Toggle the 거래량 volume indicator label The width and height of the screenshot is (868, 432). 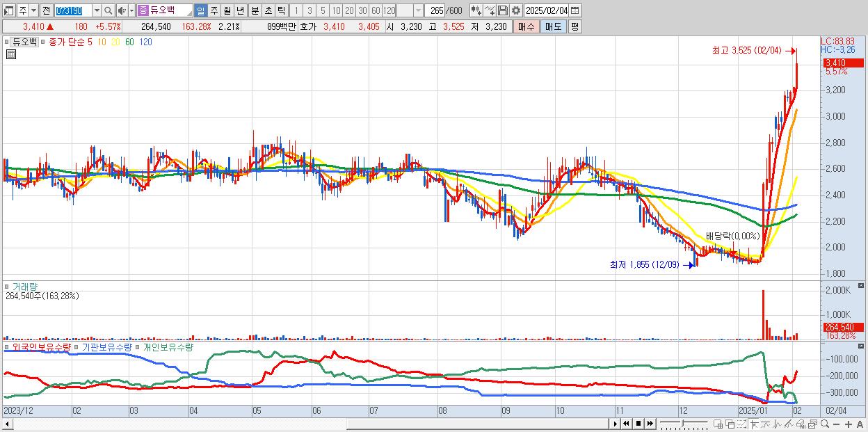[25, 286]
